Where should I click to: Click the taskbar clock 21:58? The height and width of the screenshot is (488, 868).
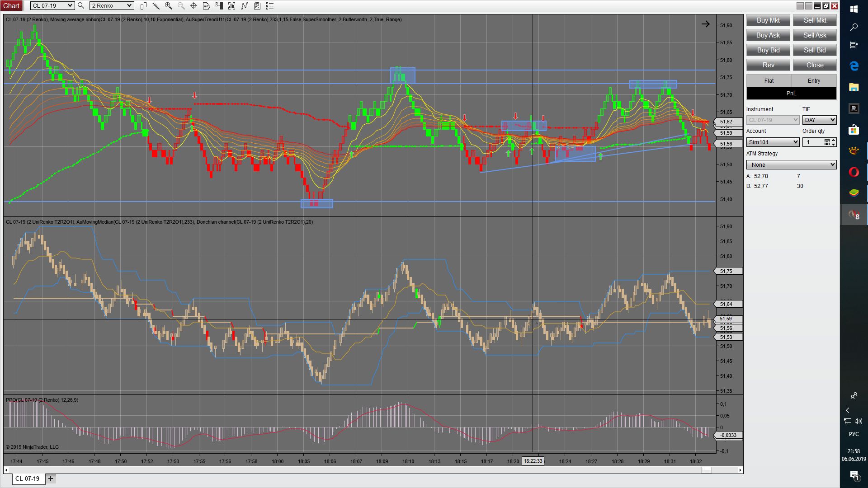coord(854,451)
